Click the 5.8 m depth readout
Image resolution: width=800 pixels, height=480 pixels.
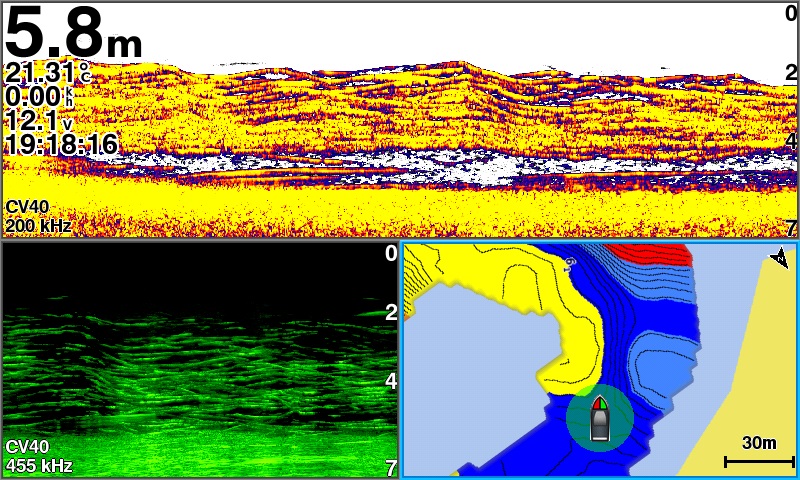tap(72, 34)
